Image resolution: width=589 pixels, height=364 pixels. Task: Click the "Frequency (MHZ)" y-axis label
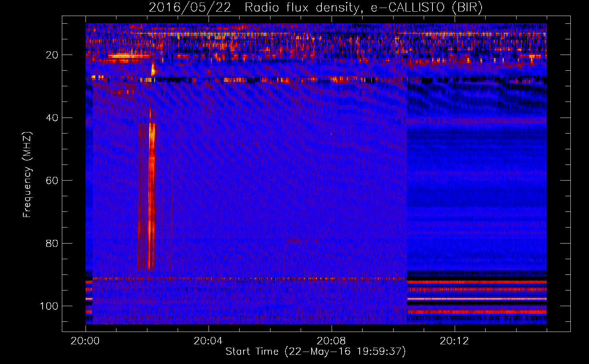(27, 175)
